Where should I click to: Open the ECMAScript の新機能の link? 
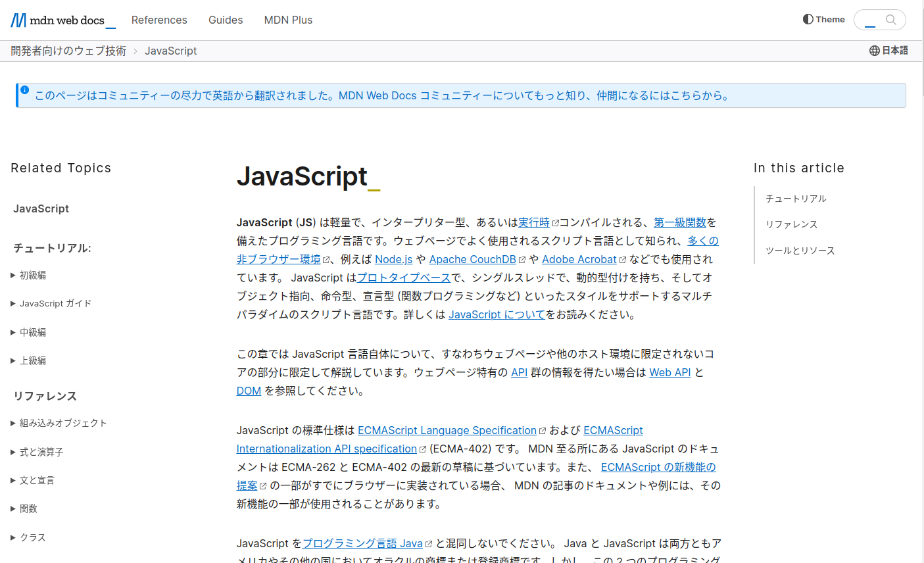[x=658, y=467]
